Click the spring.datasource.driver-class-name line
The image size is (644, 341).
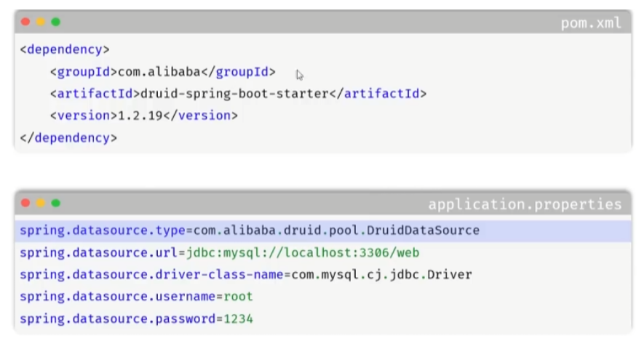pos(246,275)
